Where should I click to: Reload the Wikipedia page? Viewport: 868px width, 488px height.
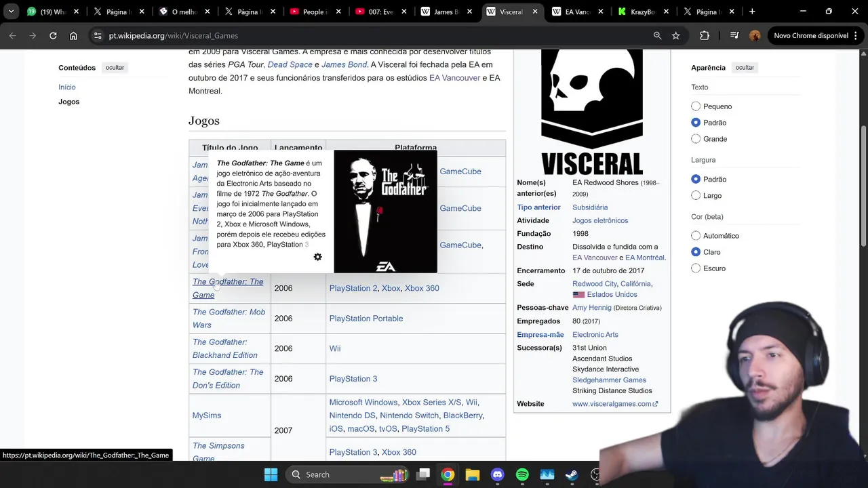click(53, 35)
